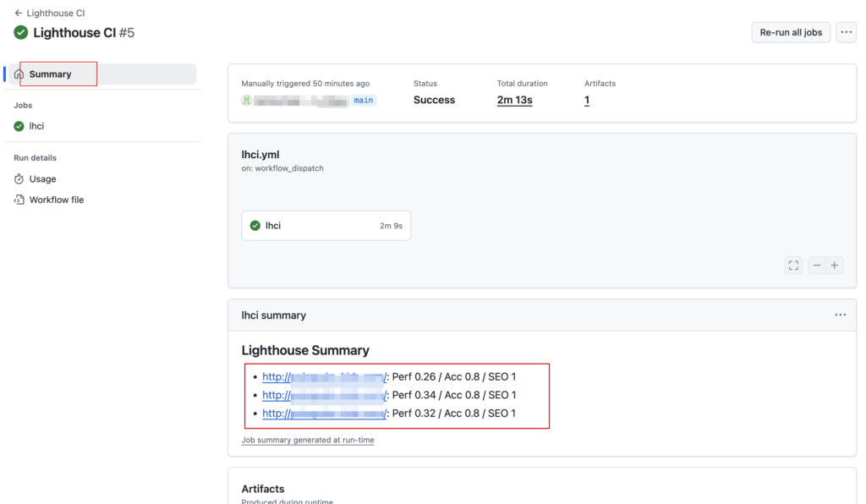Click the green check icon beside lhci job in sidebar
This screenshot has height=504, width=866.
19,126
